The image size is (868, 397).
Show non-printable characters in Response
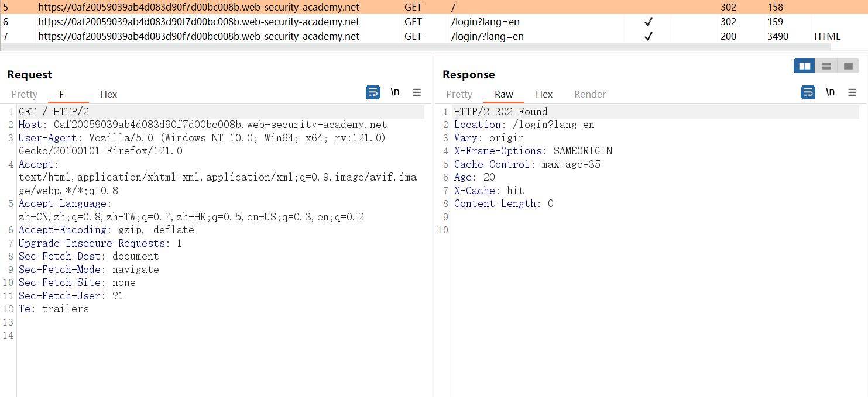831,92
